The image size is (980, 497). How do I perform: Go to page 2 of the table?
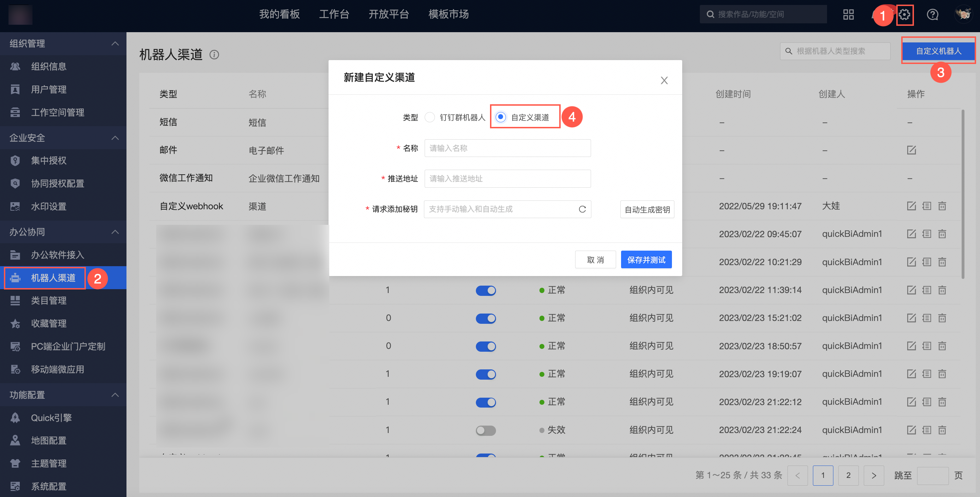coord(848,475)
